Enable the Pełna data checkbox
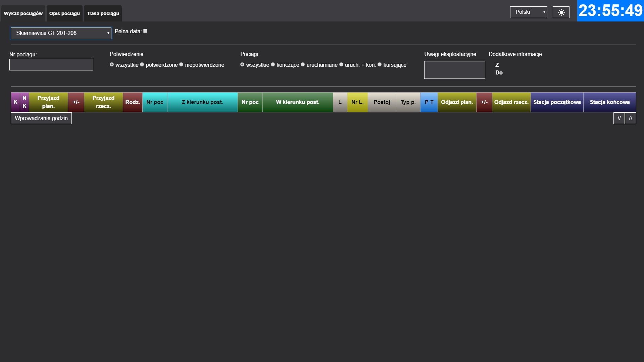This screenshot has height=362, width=644. 145,31
